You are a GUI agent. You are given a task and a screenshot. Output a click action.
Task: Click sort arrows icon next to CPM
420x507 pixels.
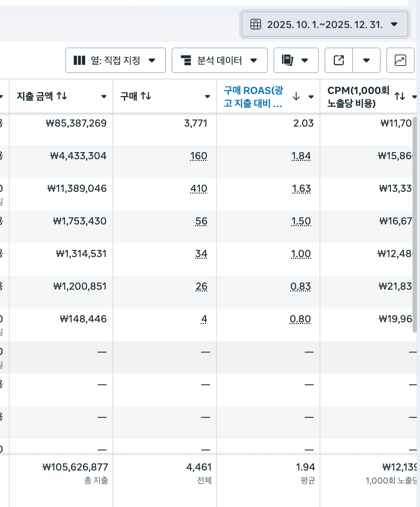pyautogui.click(x=400, y=96)
